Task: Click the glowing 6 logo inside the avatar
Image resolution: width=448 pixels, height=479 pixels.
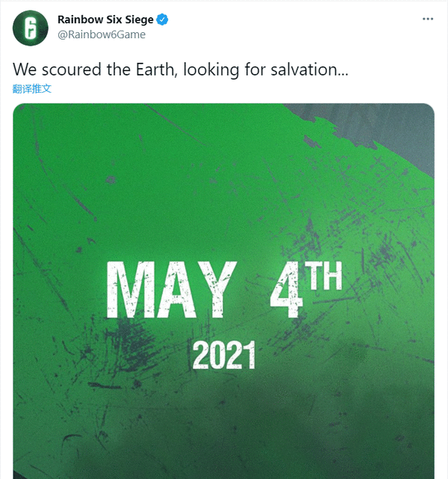Action: (x=30, y=28)
